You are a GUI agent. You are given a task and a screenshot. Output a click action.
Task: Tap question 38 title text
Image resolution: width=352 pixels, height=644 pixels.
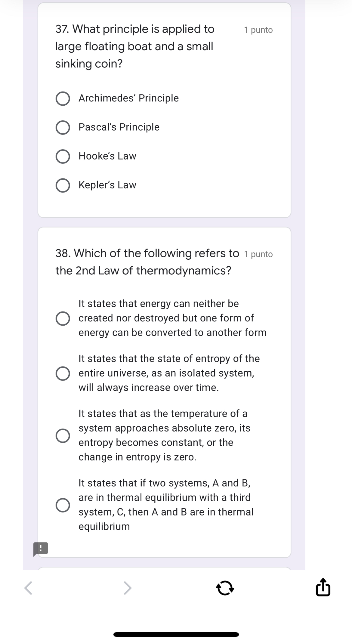pyautogui.click(x=147, y=262)
